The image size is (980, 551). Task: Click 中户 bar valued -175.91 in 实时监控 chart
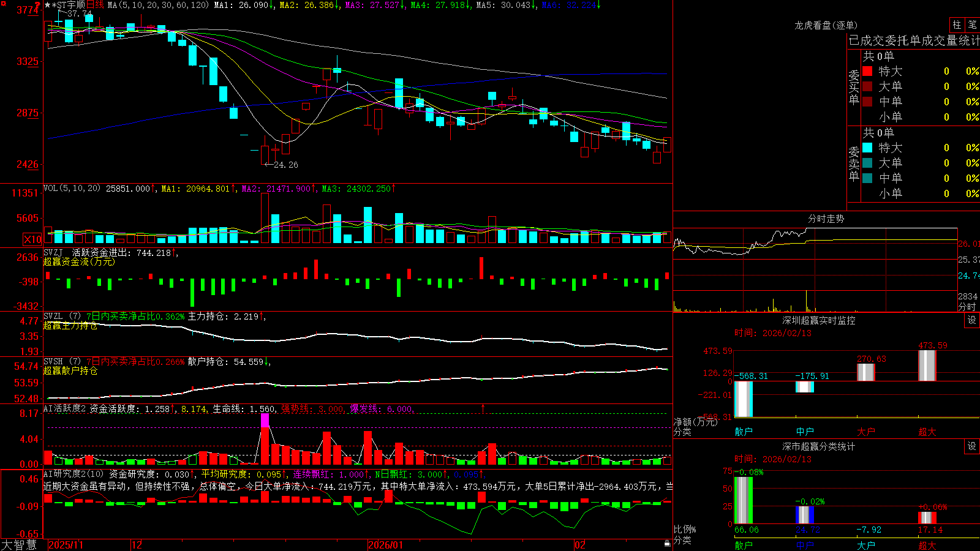805,387
